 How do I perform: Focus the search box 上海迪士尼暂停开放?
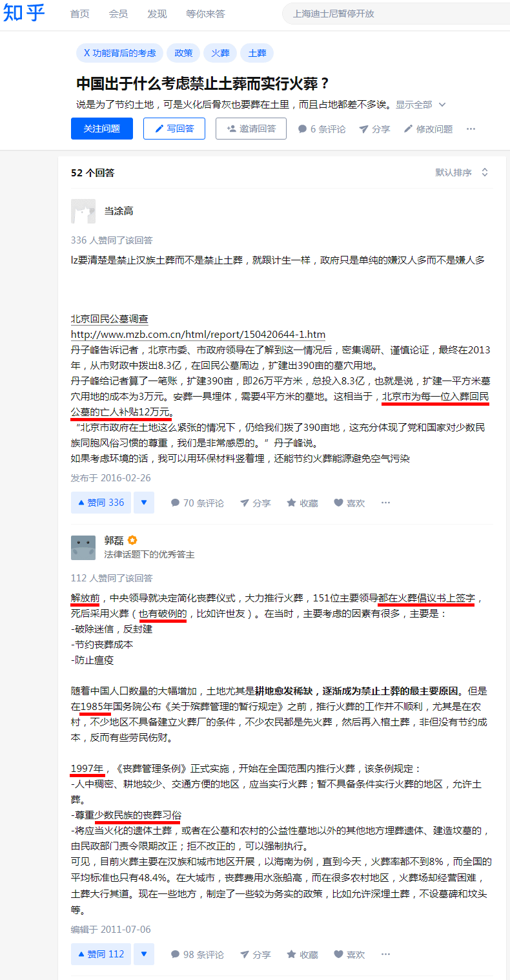394,14
